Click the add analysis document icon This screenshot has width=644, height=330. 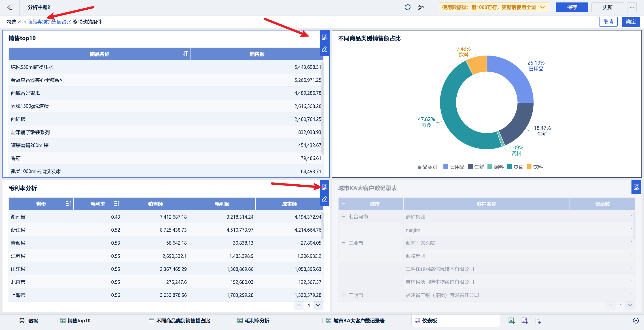(x=538, y=321)
